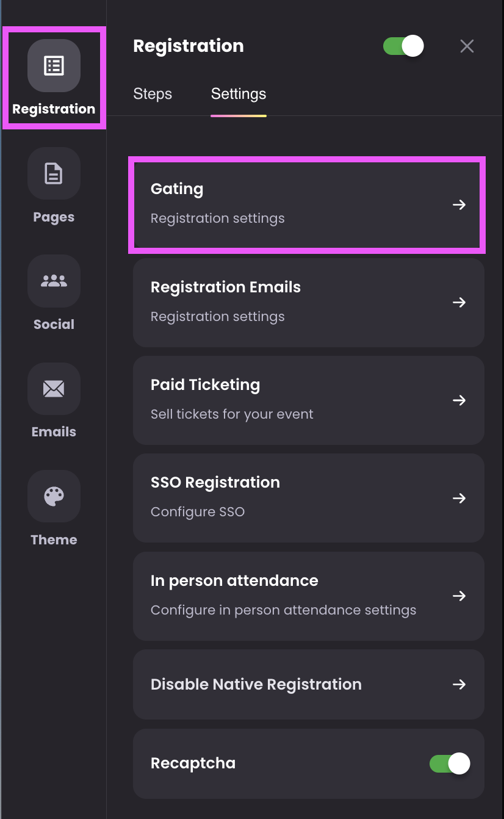Viewport: 504px width, 819px height.
Task: Open the Theme palette icon
Action: click(x=54, y=496)
